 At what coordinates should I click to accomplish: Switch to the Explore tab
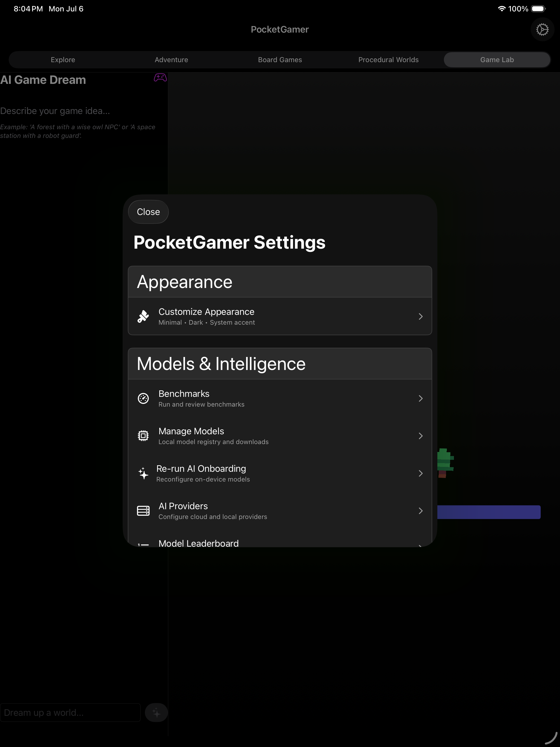point(63,60)
